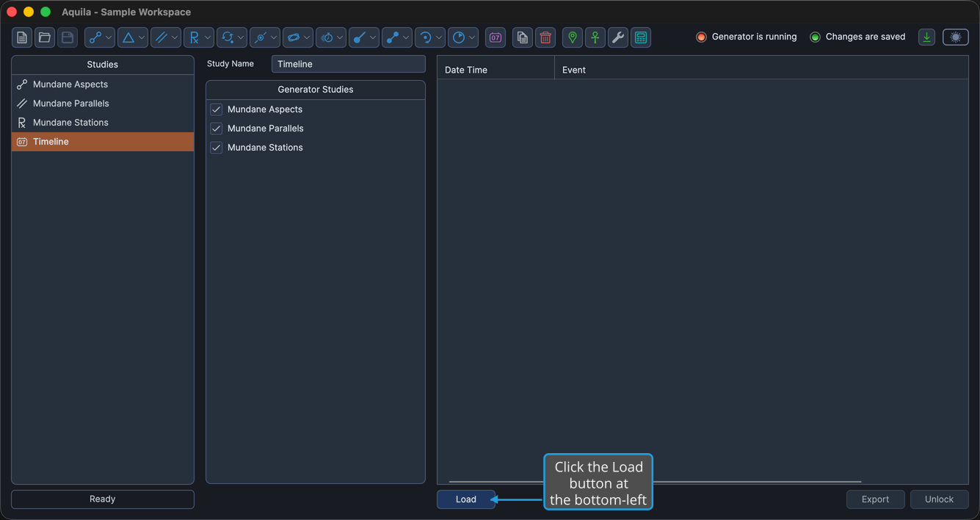Click the teal calculator icon
The height and width of the screenshot is (520, 980).
click(x=641, y=37)
